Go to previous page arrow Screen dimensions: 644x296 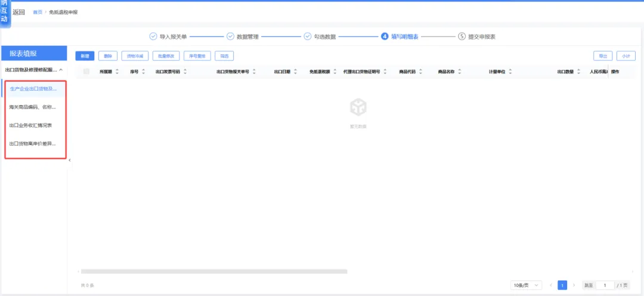[x=551, y=285]
